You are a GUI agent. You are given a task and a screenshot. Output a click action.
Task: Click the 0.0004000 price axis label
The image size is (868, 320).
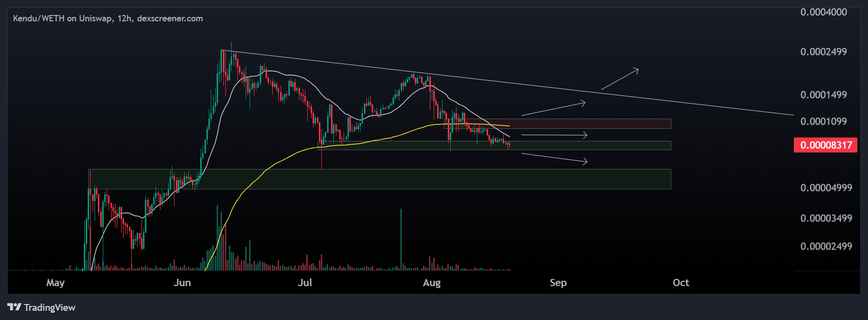tap(823, 12)
